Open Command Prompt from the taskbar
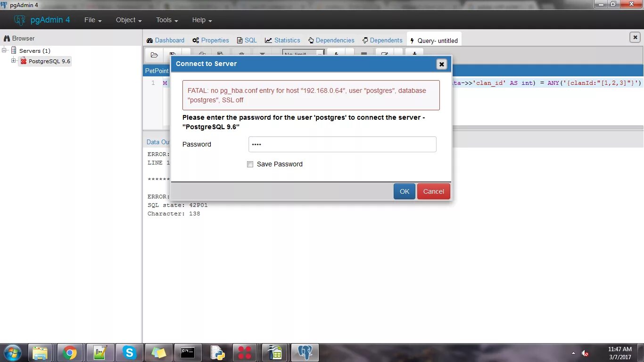This screenshot has width=644, height=362. point(188,353)
